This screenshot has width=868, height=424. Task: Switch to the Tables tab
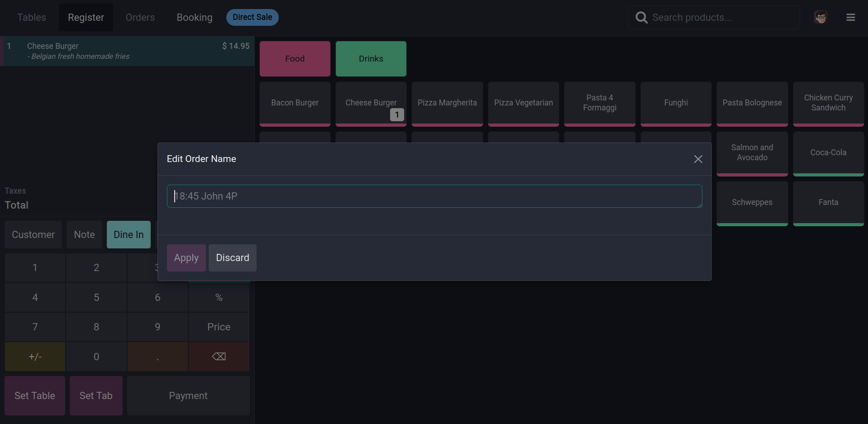coord(32,18)
